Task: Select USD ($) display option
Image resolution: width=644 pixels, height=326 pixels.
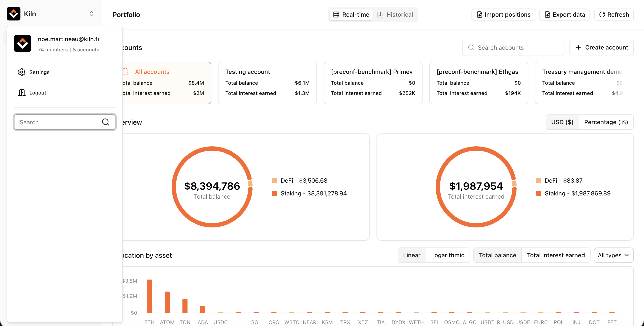Action: tap(562, 122)
